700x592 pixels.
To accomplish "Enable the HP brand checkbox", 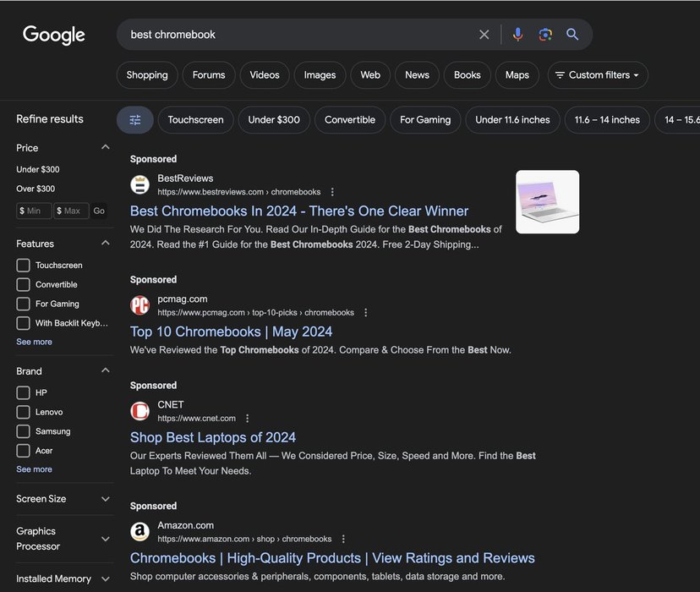I will (24, 393).
